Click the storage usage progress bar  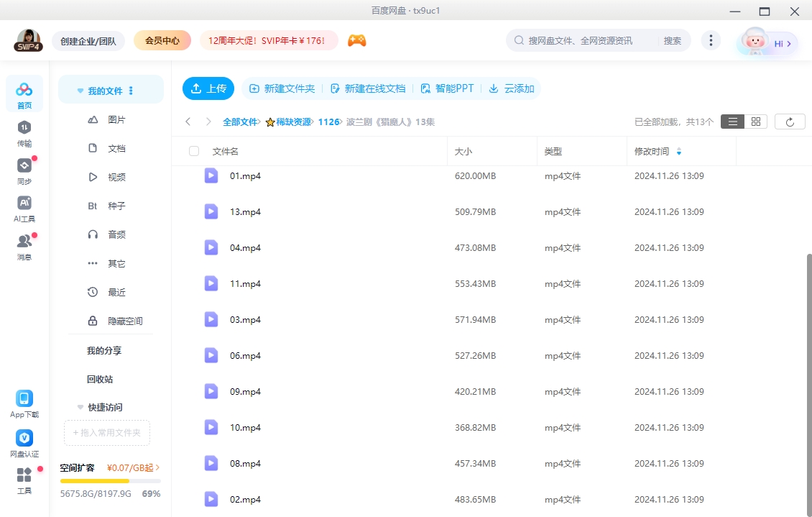pyautogui.click(x=111, y=481)
